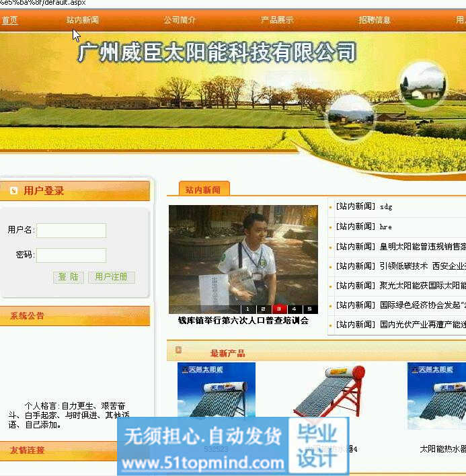This screenshot has height=476, width=466.
Task: Open news 引领低碳技术 西安企业
Action: pyautogui.click(x=422, y=266)
